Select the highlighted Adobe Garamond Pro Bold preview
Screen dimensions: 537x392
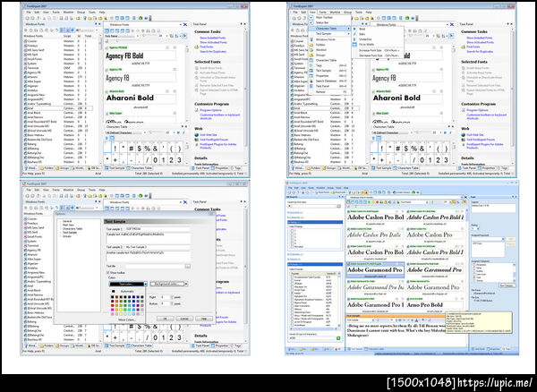(375, 269)
